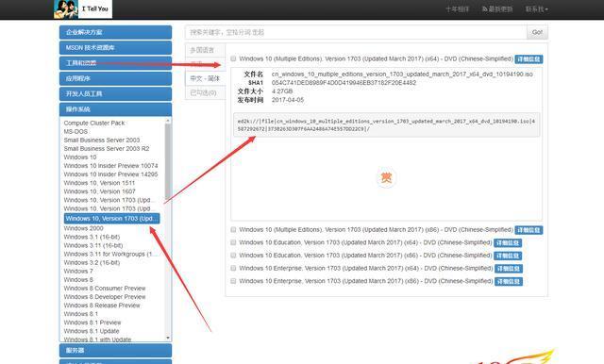This screenshot has height=364, width=604.
Task: Select Windows 10 Insider Preview 14295
Action: (111, 174)
